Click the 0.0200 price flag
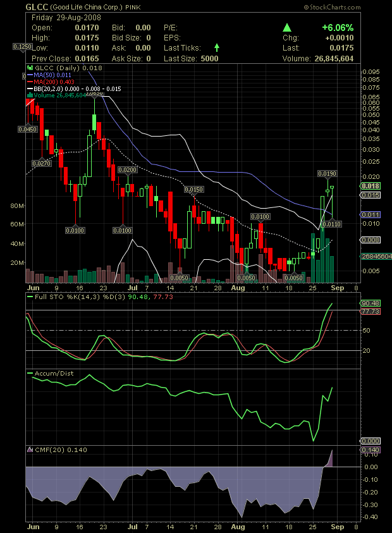 point(128,169)
